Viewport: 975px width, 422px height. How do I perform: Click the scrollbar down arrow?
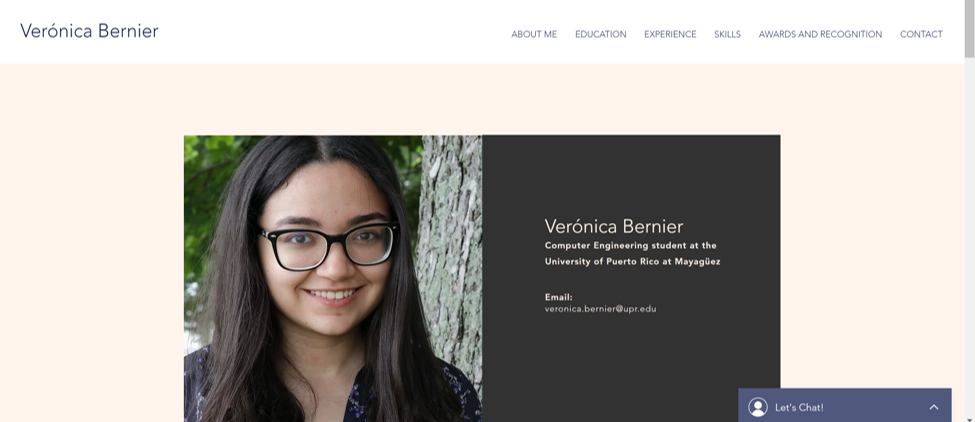[969, 418]
